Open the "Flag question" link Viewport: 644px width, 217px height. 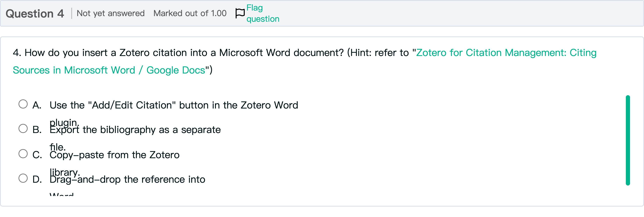click(263, 13)
